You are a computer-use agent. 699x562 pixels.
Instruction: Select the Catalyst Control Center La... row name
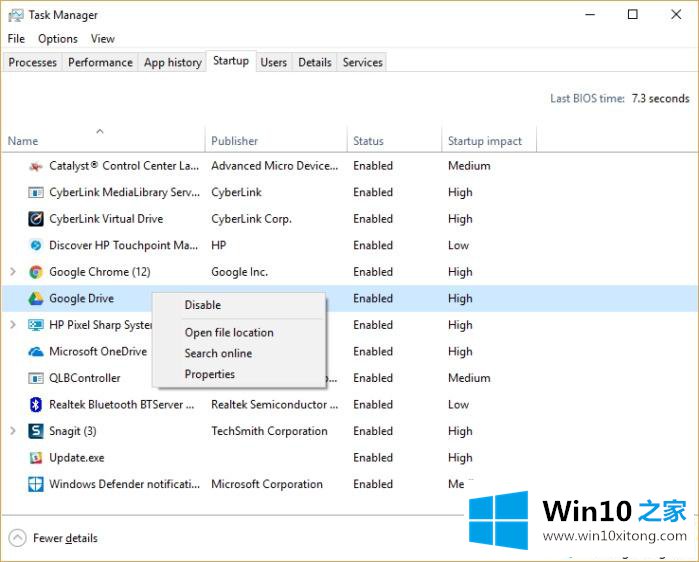[124, 166]
